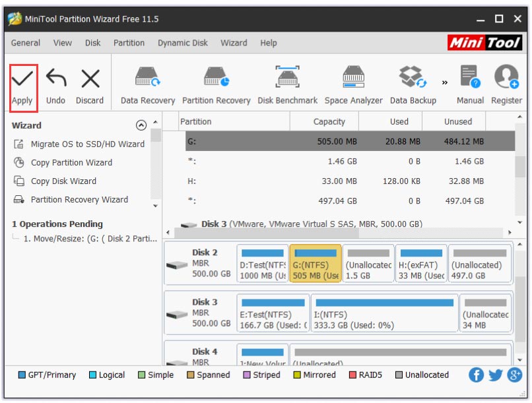The height and width of the screenshot is (403, 532).
Task: Collapse the Wizard panel section
Action: (x=141, y=125)
